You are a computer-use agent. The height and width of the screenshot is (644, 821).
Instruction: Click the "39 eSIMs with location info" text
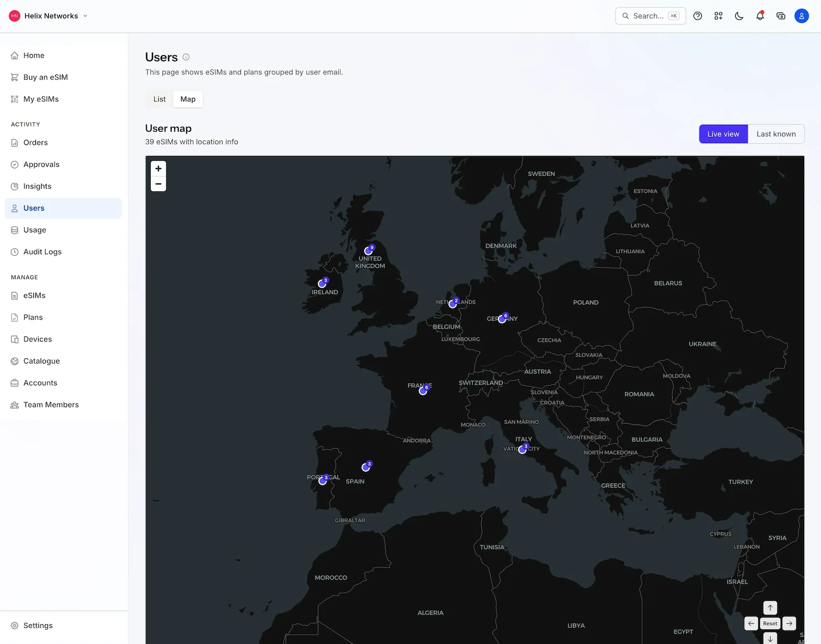point(191,142)
